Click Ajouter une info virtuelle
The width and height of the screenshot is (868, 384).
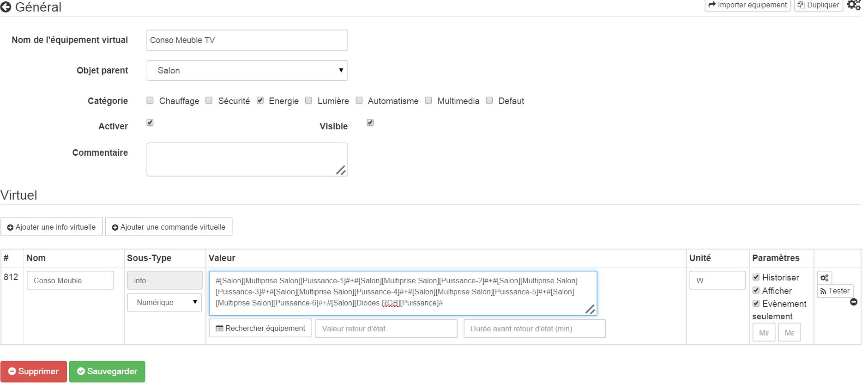coord(52,227)
